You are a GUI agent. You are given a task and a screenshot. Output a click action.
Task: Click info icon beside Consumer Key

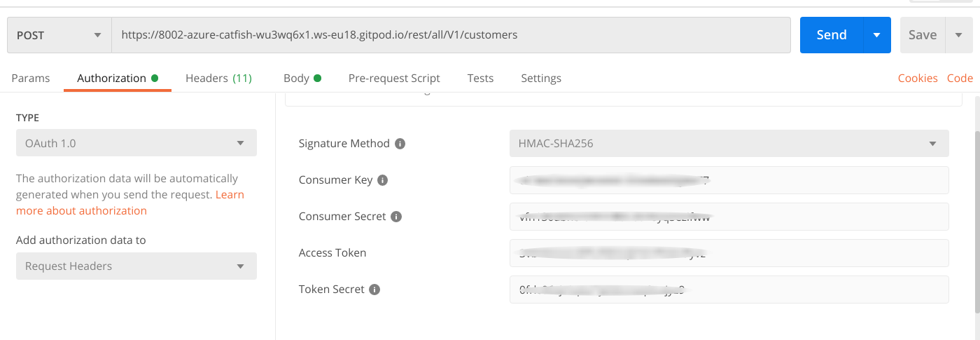coord(383,180)
